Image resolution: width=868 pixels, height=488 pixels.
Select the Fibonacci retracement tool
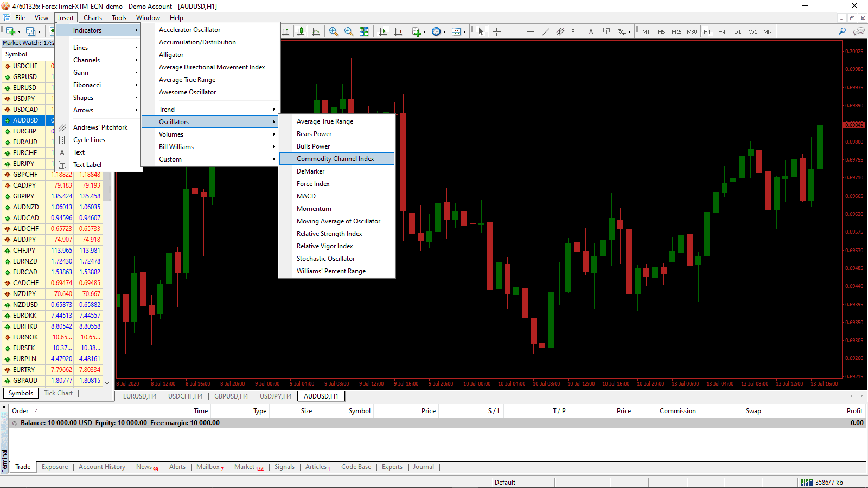576,31
